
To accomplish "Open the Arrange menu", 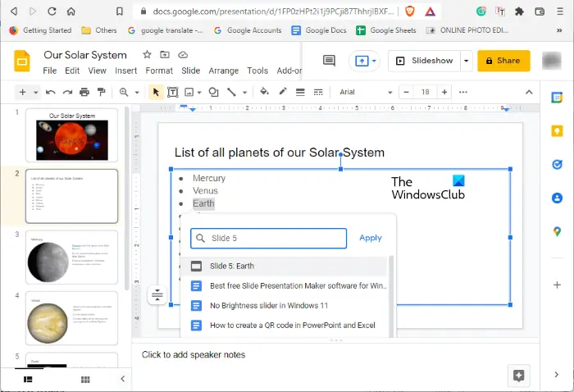I will 224,71.
